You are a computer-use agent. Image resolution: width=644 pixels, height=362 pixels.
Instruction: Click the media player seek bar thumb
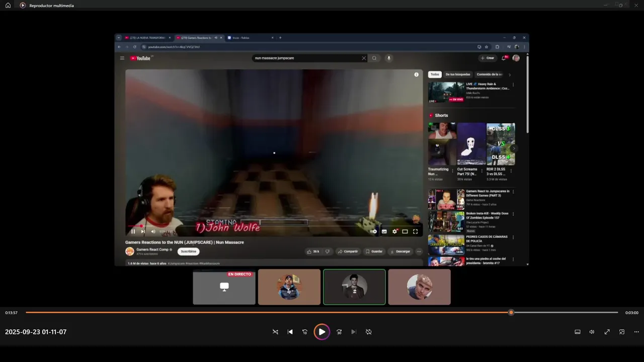511,312
